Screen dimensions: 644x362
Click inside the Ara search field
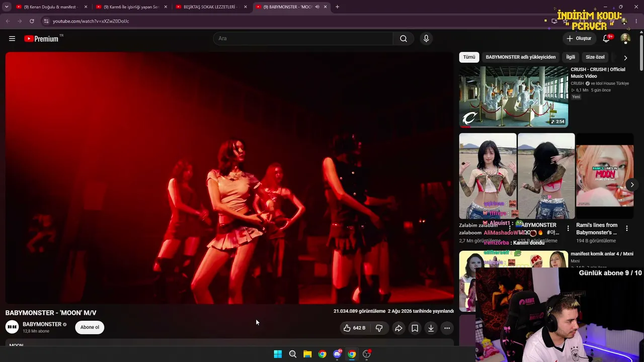click(x=303, y=39)
